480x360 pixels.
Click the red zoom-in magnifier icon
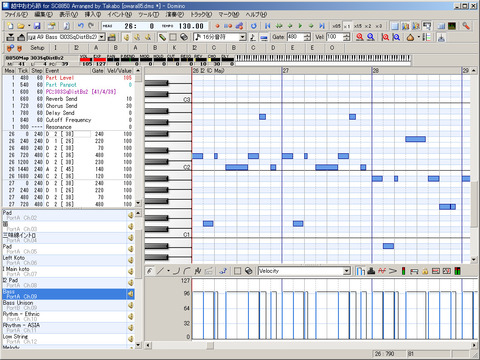tap(359, 37)
